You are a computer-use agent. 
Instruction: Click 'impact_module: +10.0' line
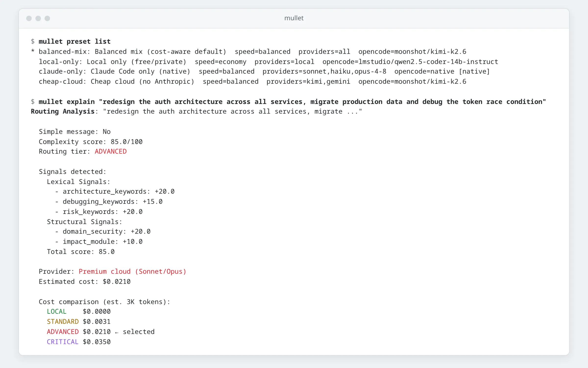[99, 241]
